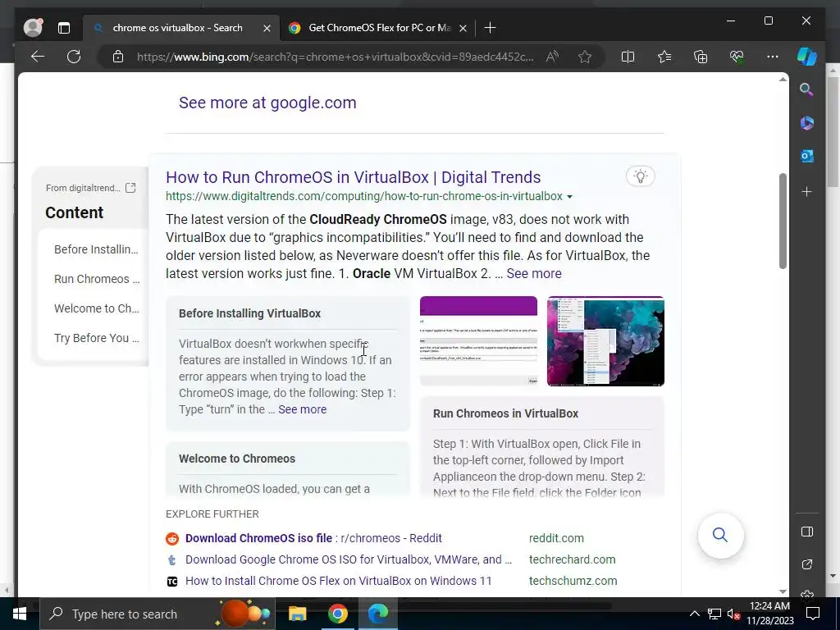Select 'Welcome to Ch...' in Content panel
Viewport: 840px width, 630px height.
point(97,308)
